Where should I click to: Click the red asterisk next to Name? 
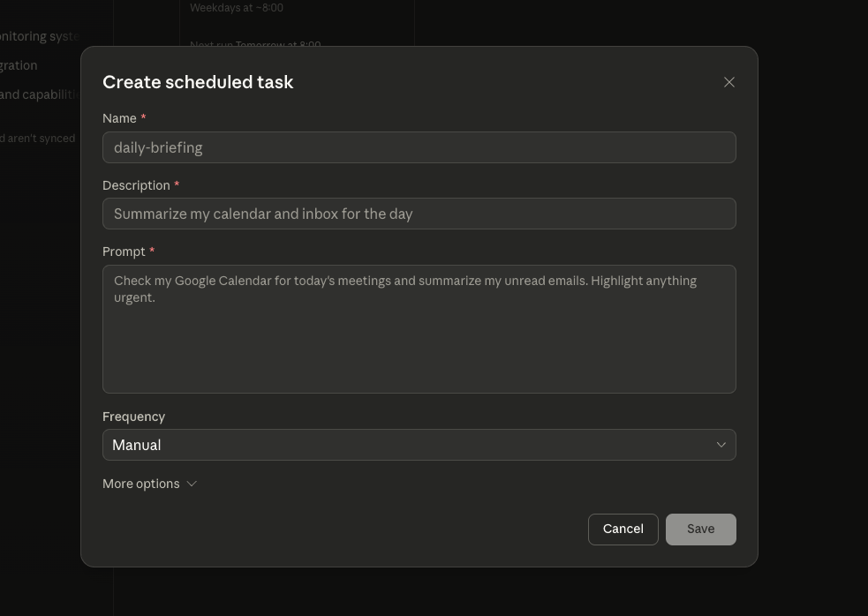point(143,116)
